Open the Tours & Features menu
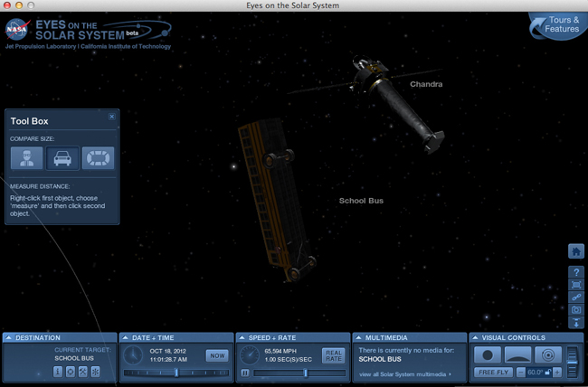Image resolution: width=588 pixels, height=387 pixels. pos(558,24)
